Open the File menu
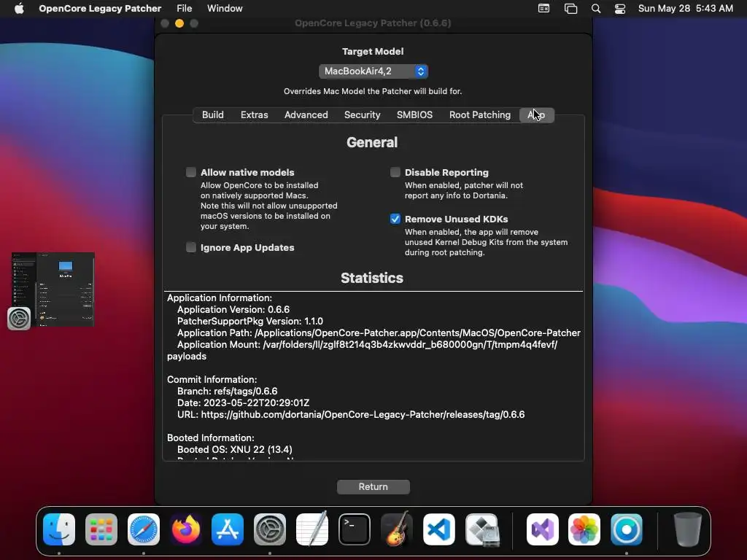747x560 pixels. coord(185,8)
